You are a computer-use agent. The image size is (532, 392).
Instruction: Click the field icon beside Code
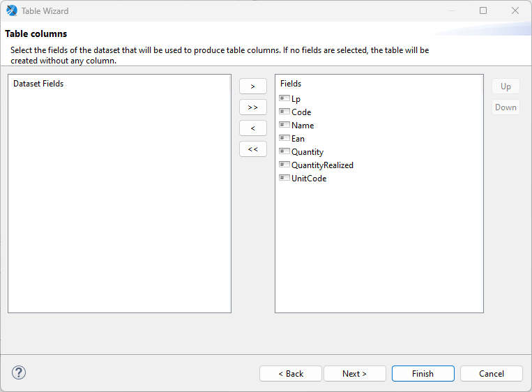(284, 112)
